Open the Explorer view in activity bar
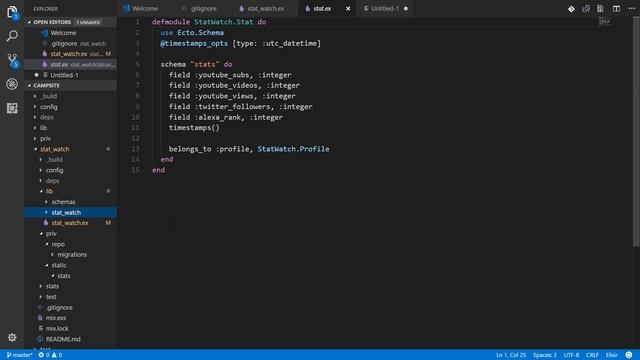The height and width of the screenshot is (360, 640). [x=12, y=12]
